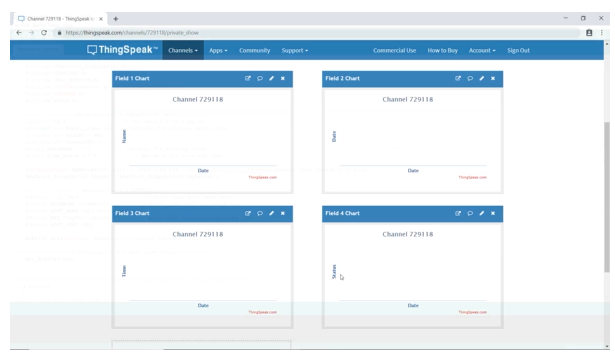Open a new browser tab
The image size is (615, 360).
coord(116,19)
